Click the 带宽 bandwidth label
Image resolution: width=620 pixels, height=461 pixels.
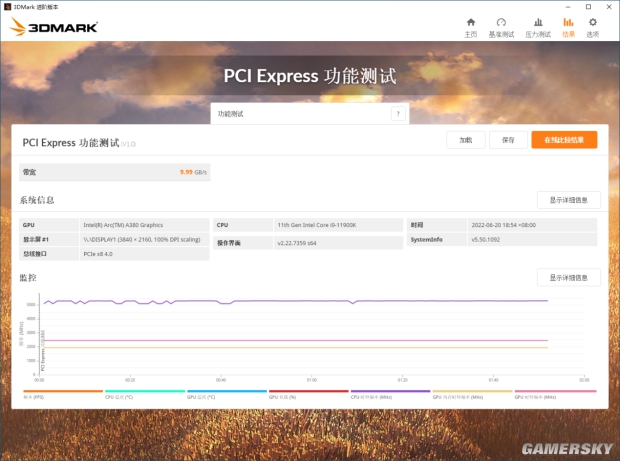tap(29, 172)
